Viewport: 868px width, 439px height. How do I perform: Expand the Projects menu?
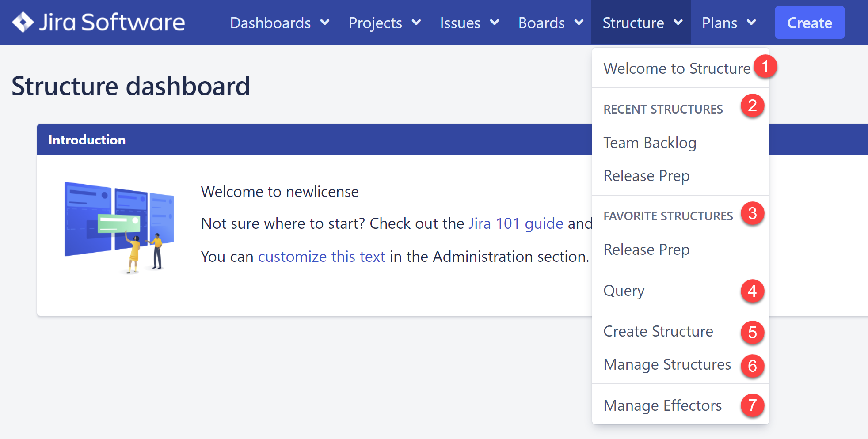(x=384, y=23)
